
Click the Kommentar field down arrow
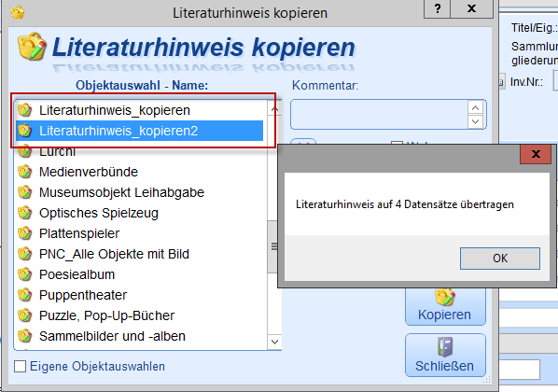click(475, 121)
